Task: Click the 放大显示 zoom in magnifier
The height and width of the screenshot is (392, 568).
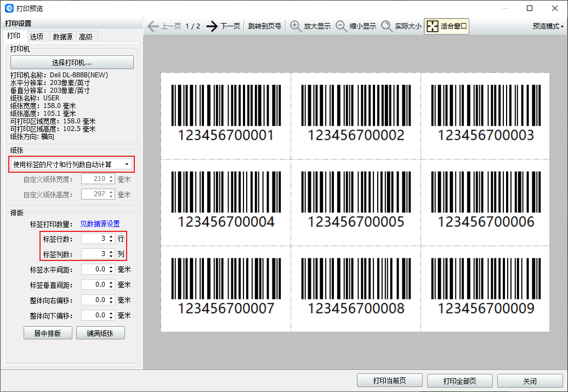Action: [310, 26]
